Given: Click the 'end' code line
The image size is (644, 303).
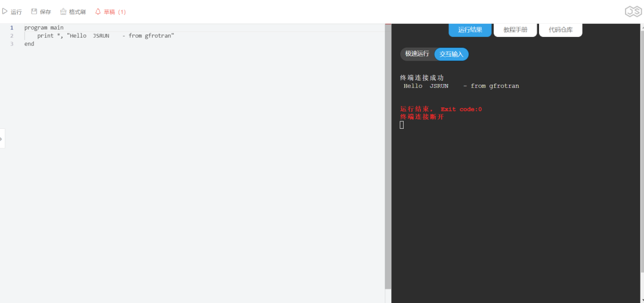Looking at the screenshot, I should pyautogui.click(x=29, y=44).
